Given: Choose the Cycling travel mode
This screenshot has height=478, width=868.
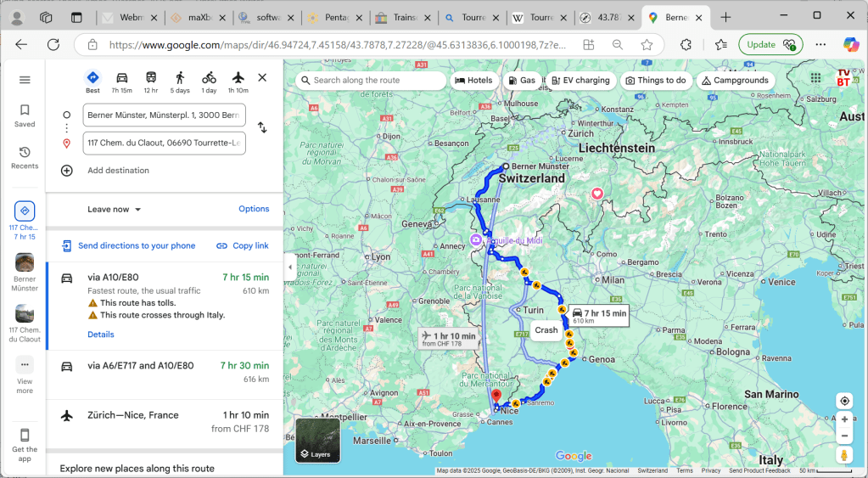Looking at the screenshot, I should (x=209, y=78).
